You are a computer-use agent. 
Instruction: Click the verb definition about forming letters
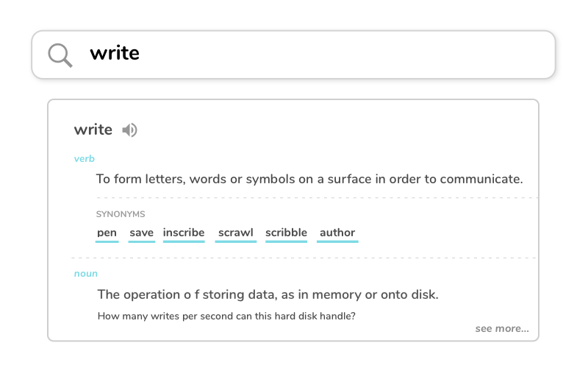point(309,179)
